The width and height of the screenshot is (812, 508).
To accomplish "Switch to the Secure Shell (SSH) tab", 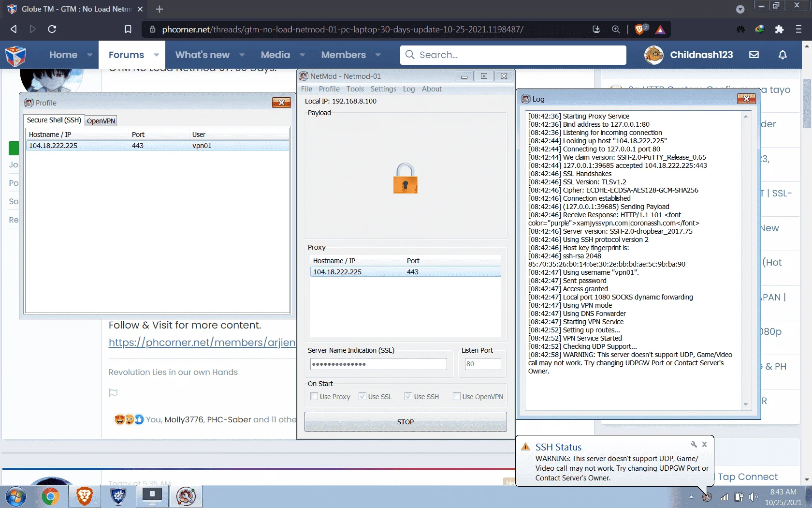I will [54, 120].
